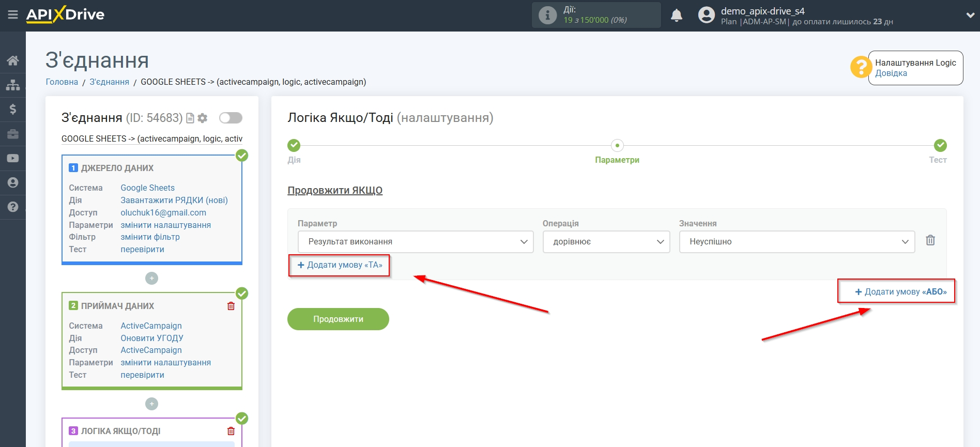This screenshot has width=980, height=447.
Task: Click source змінити налаштування link
Action: click(165, 225)
